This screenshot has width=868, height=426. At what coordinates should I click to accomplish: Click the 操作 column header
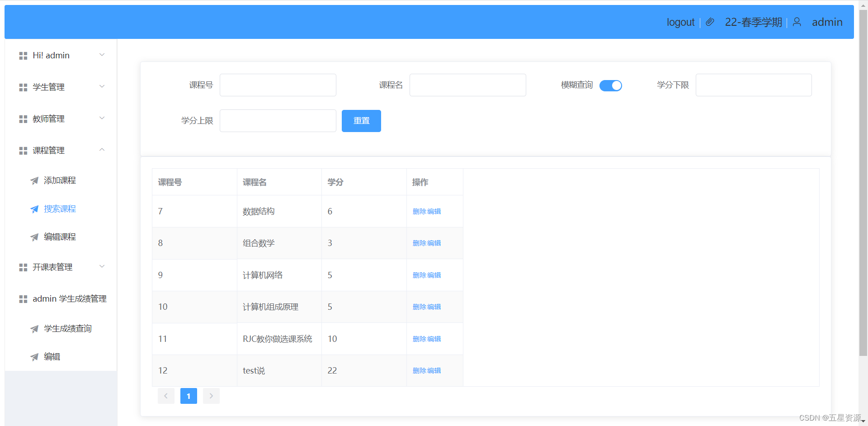tap(435, 182)
